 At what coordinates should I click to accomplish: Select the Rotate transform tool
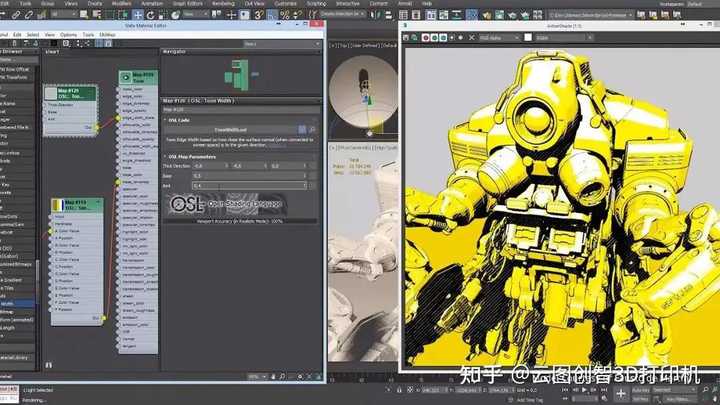point(150,15)
